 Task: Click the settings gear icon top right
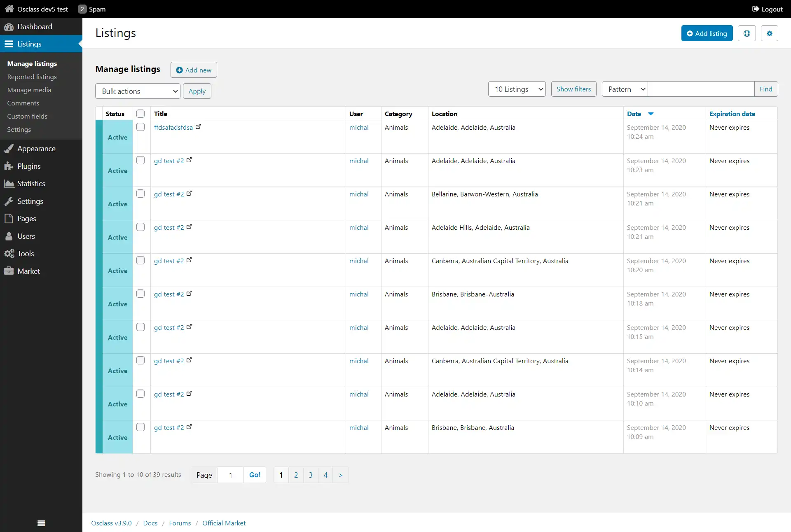(770, 33)
